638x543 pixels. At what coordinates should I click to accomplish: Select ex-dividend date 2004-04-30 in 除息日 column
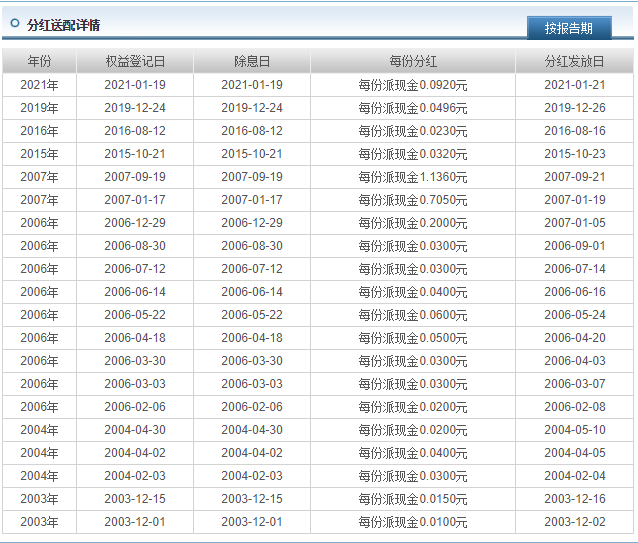[x=252, y=430]
